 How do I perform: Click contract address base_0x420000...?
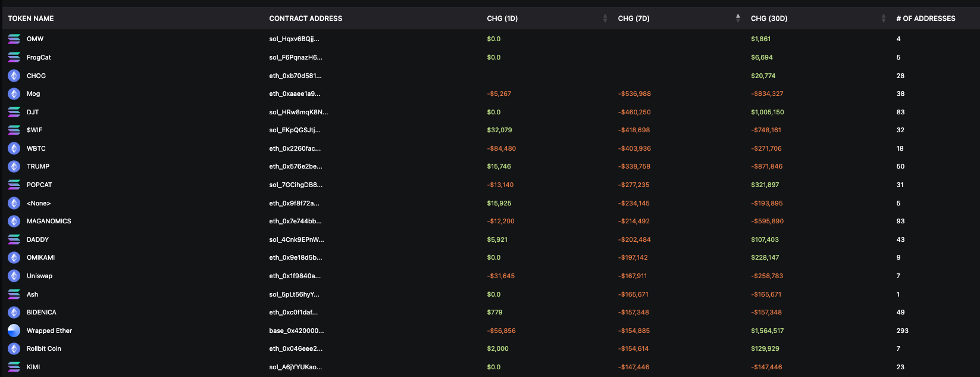(x=296, y=331)
